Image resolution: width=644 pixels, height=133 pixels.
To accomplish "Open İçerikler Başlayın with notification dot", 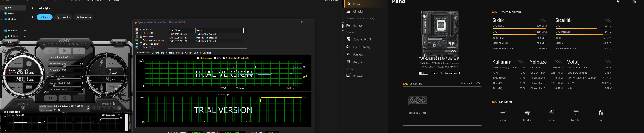I will (x=366, y=76).
